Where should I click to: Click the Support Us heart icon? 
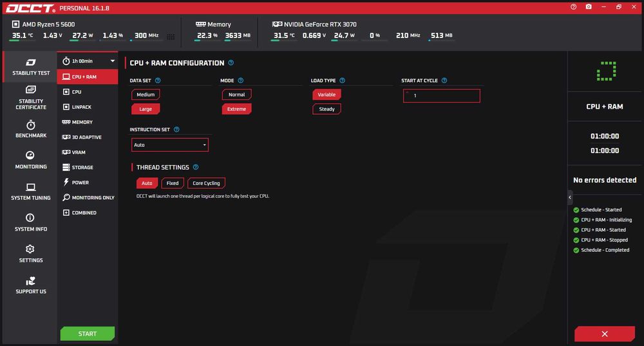31,282
